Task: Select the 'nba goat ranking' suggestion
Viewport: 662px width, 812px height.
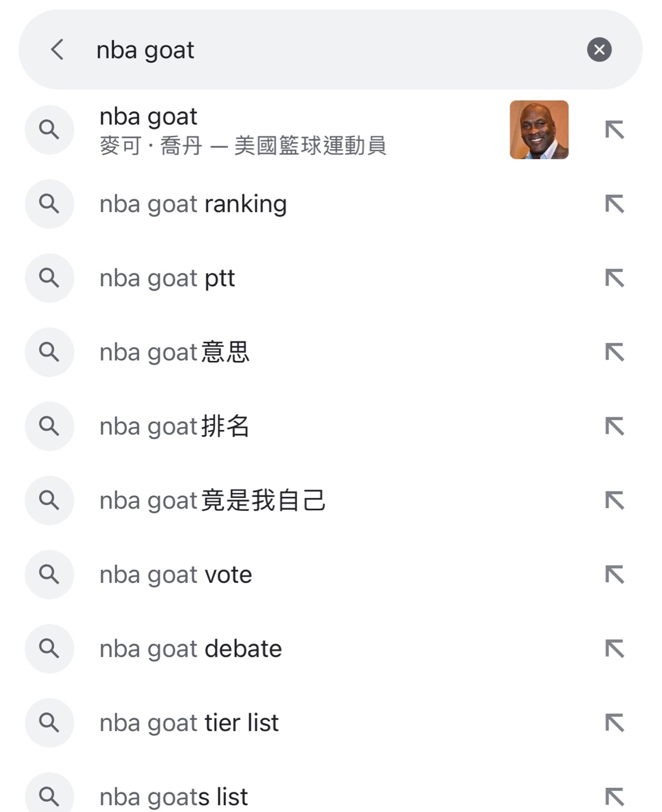Action: tap(193, 204)
